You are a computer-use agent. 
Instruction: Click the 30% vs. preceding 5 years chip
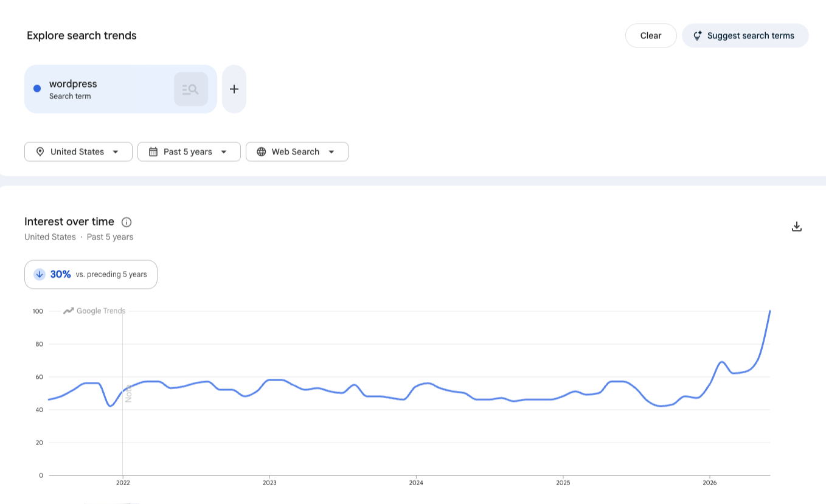pyautogui.click(x=91, y=274)
